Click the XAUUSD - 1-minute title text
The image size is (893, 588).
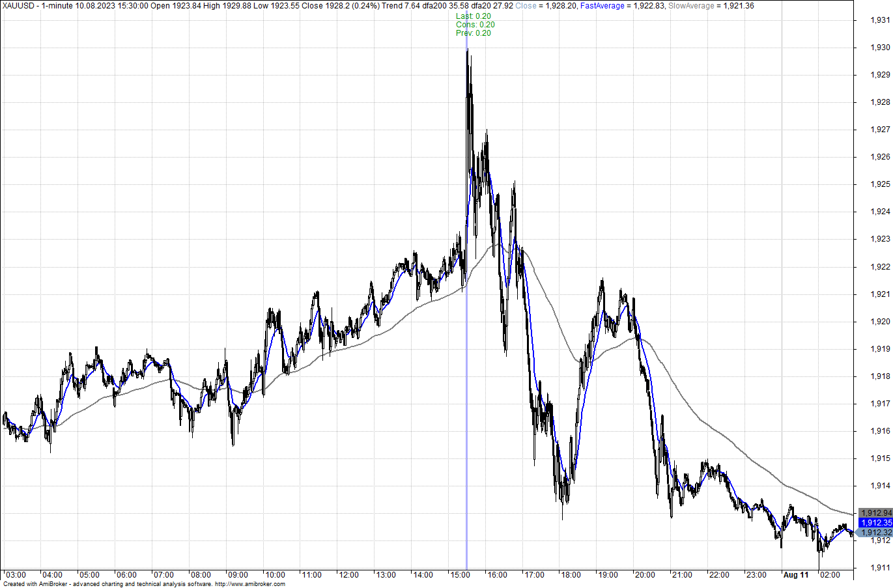tap(37, 6)
